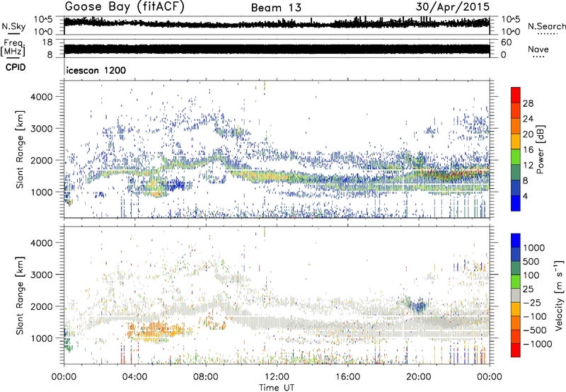The image size is (566, 392).
Task: Click the "N.Sky" legend label
Action: [13, 26]
